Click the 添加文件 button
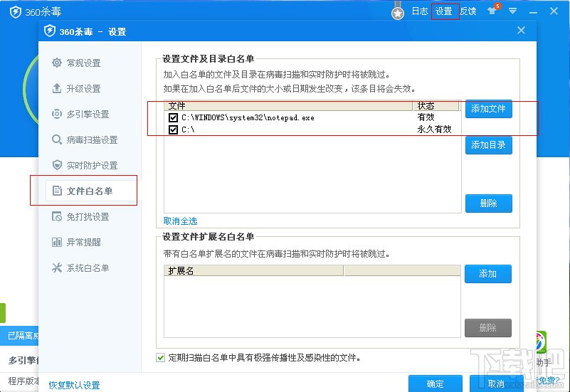 click(x=489, y=109)
